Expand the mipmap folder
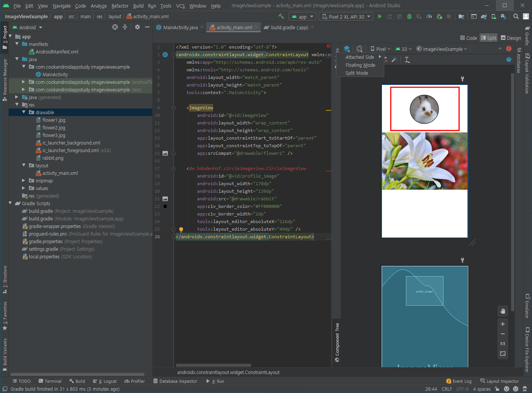 24,181
